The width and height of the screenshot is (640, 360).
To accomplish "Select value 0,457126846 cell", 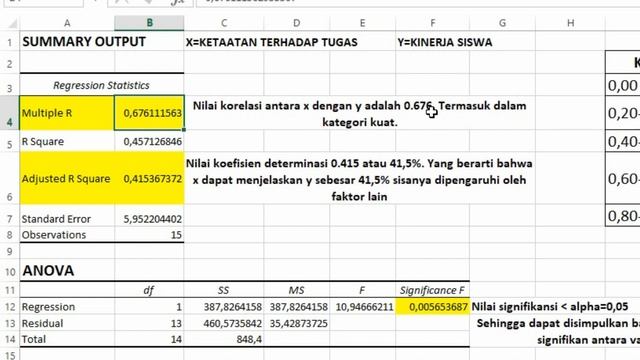I will (149, 141).
